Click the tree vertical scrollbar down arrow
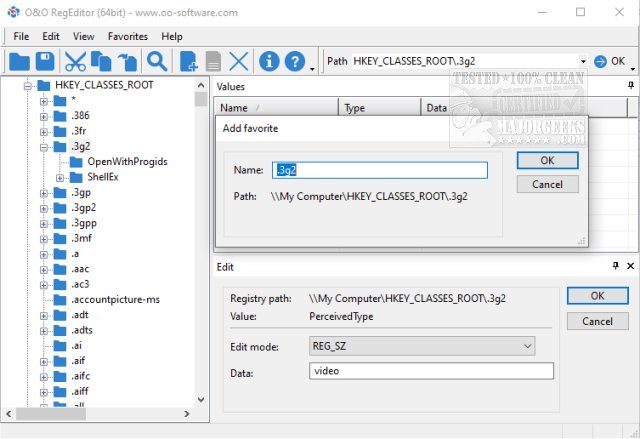 click(201, 400)
